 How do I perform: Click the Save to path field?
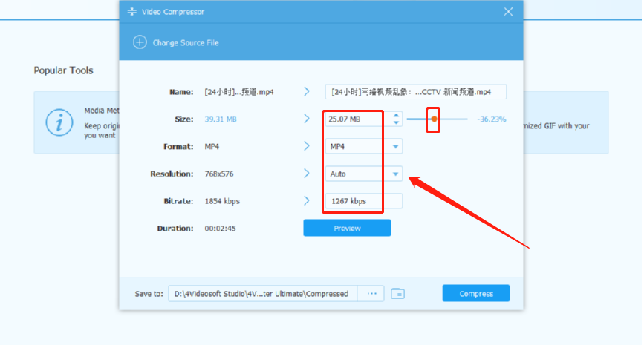(263, 294)
